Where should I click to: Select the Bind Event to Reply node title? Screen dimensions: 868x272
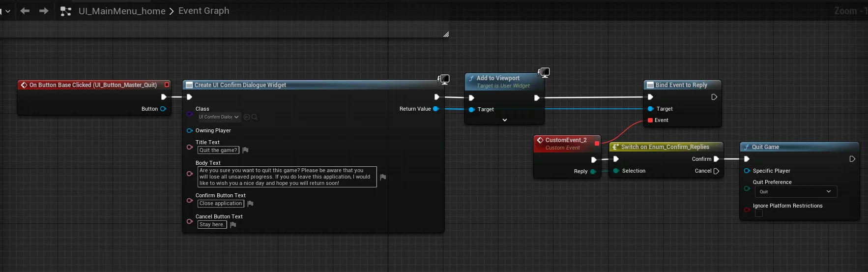681,85
